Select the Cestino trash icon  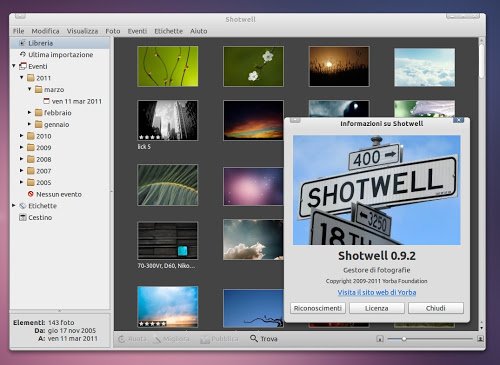(23, 218)
